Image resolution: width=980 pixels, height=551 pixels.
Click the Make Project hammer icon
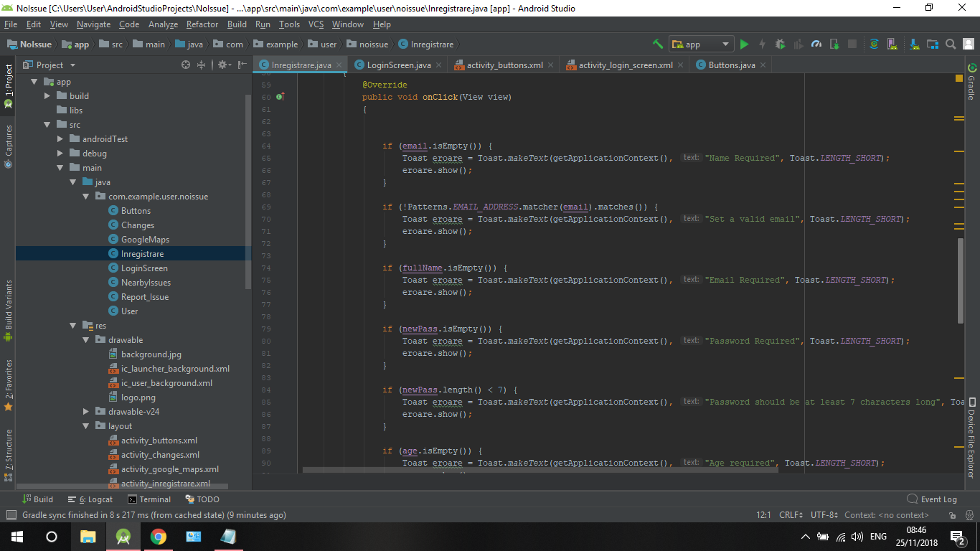click(657, 44)
